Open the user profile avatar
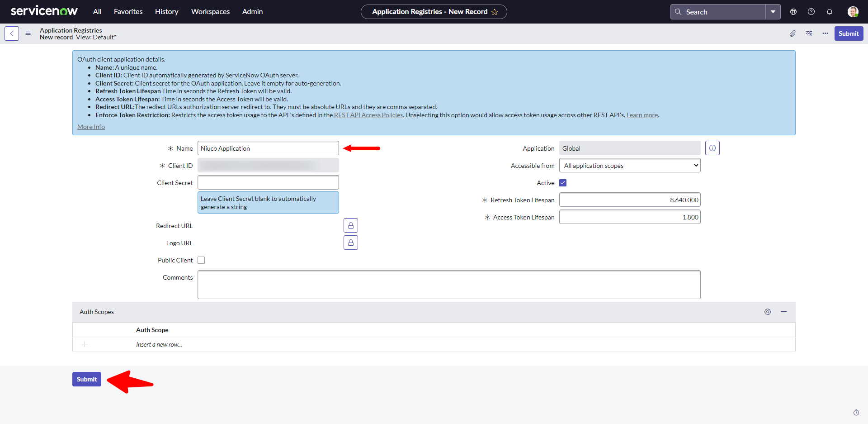This screenshot has width=868, height=424. 853,12
